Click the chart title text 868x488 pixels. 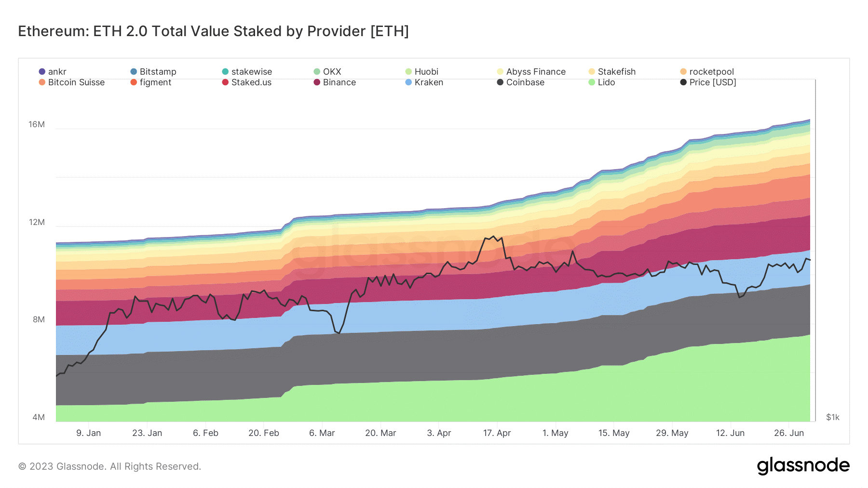click(213, 31)
